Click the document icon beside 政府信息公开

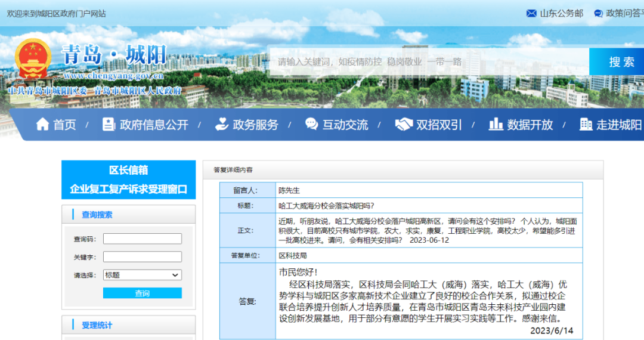pos(109,124)
